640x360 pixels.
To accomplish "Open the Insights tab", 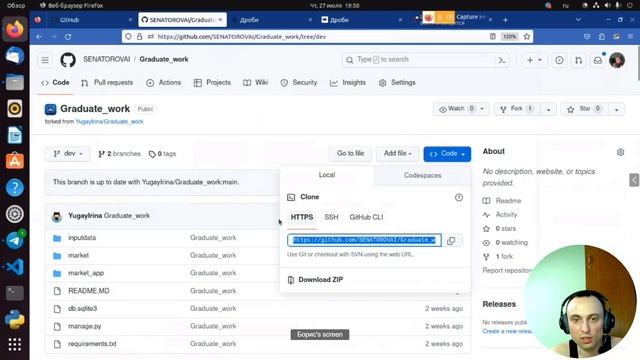I will click(x=348, y=82).
